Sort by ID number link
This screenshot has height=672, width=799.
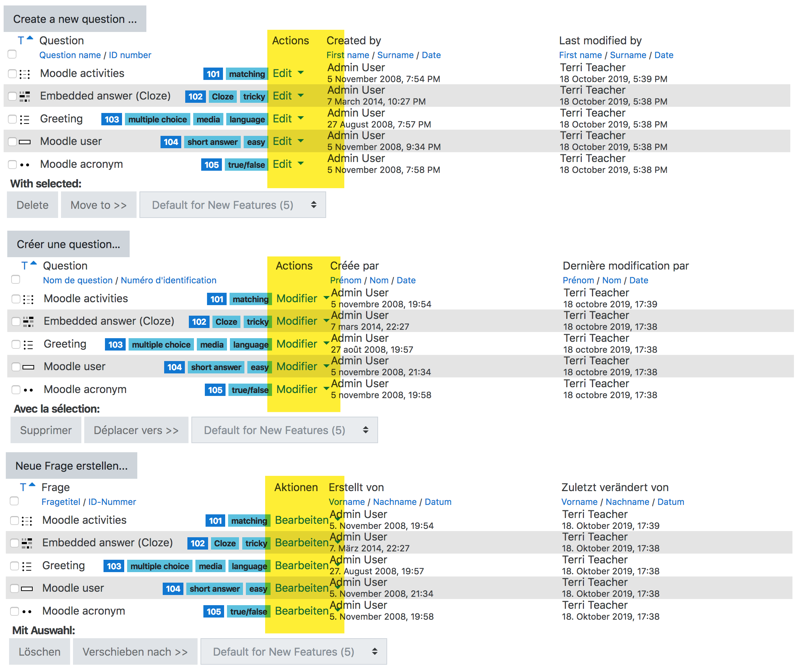(130, 55)
